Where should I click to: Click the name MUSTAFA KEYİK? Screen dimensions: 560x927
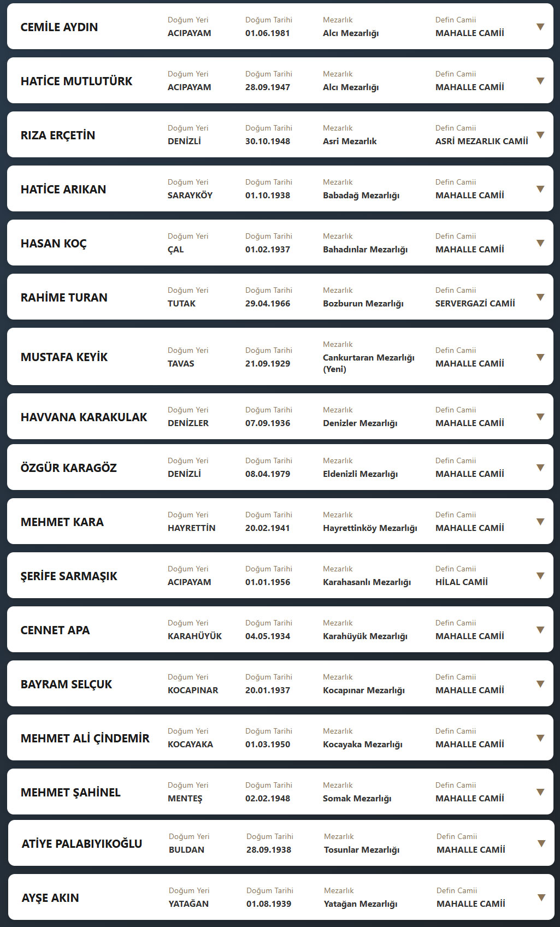(64, 357)
